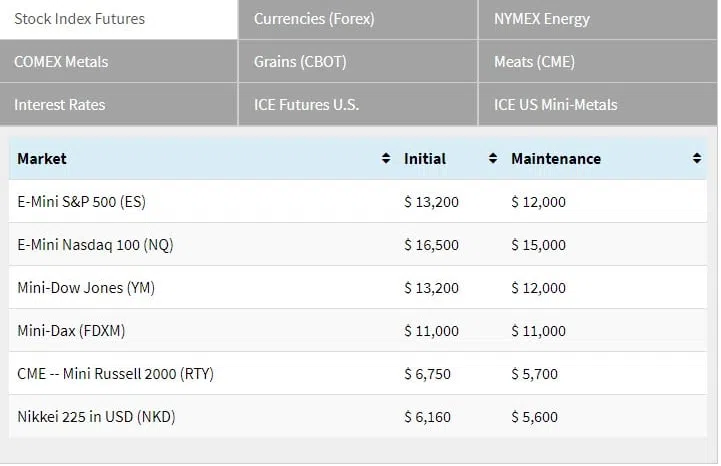Open ICE US Mini-Metals tab
The height and width of the screenshot is (466, 721).
click(598, 104)
